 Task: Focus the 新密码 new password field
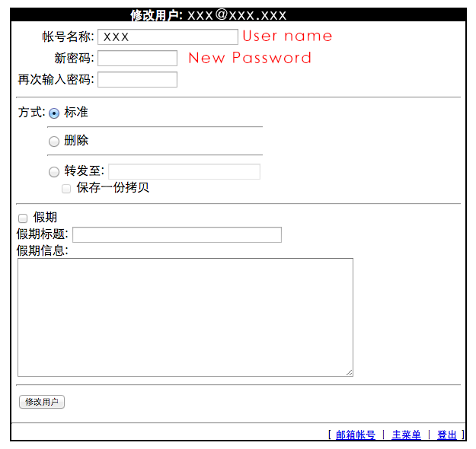[x=137, y=59]
